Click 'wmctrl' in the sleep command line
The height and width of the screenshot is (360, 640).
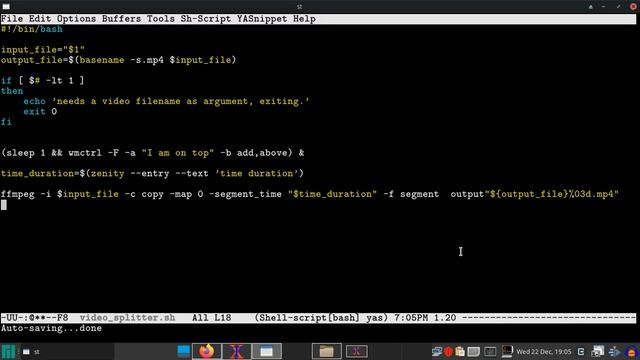click(85, 153)
